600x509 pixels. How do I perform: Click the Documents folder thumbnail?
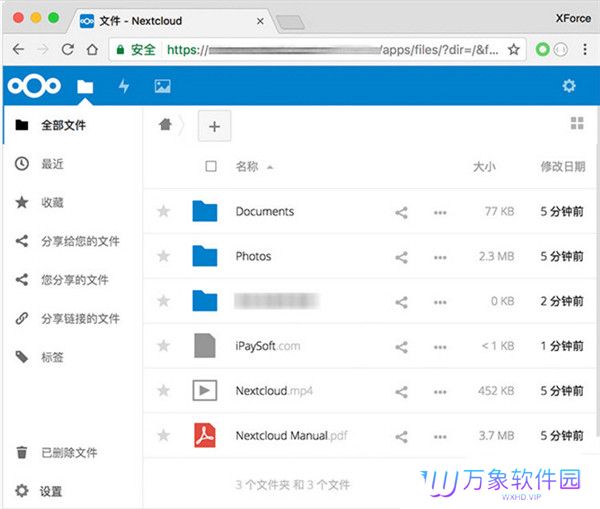(x=205, y=211)
